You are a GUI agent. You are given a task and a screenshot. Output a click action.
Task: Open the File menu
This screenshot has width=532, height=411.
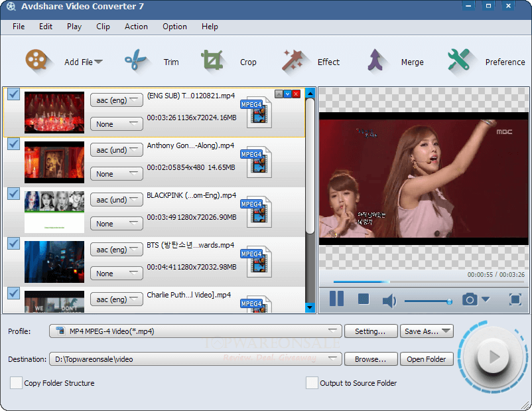(x=19, y=27)
